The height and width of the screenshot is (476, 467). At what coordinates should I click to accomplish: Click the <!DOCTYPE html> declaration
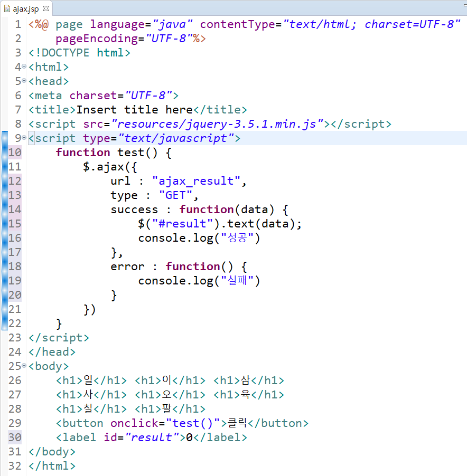79,53
